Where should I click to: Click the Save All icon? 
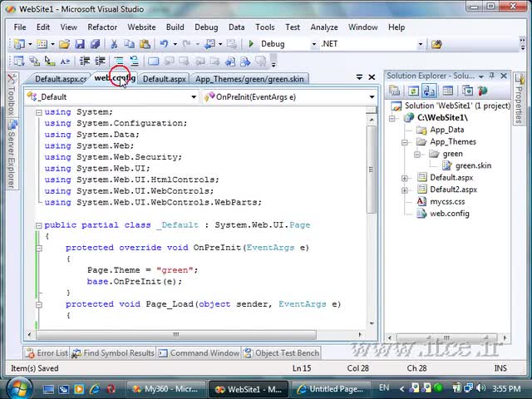(x=95, y=44)
